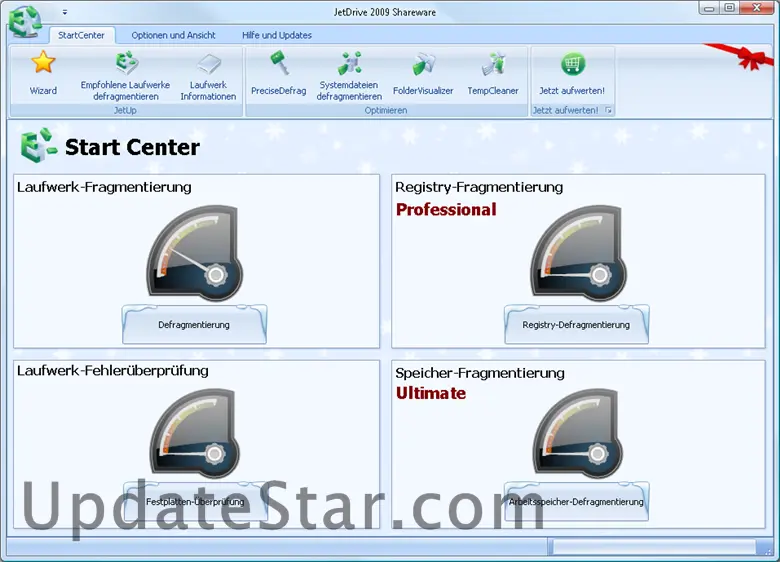
Task: Open the Hilfe und Updates tab
Action: [x=277, y=35]
